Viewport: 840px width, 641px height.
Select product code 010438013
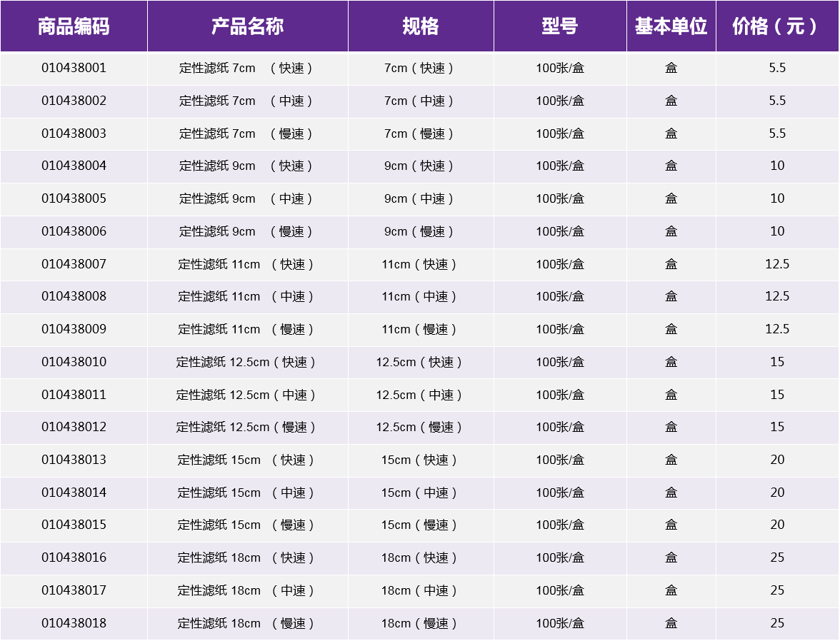point(74,460)
